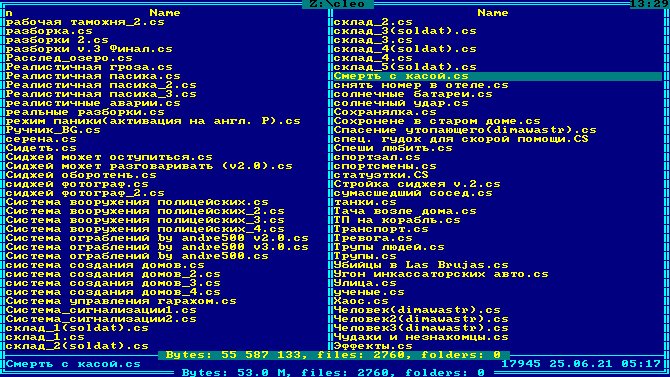Select the file Улица.cs

pos(365,283)
